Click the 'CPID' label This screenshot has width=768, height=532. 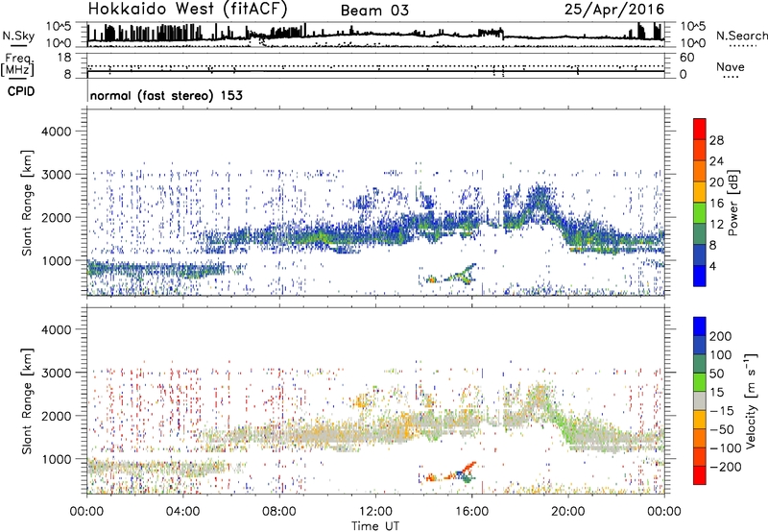pyautogui.click(x=21, y=91)
